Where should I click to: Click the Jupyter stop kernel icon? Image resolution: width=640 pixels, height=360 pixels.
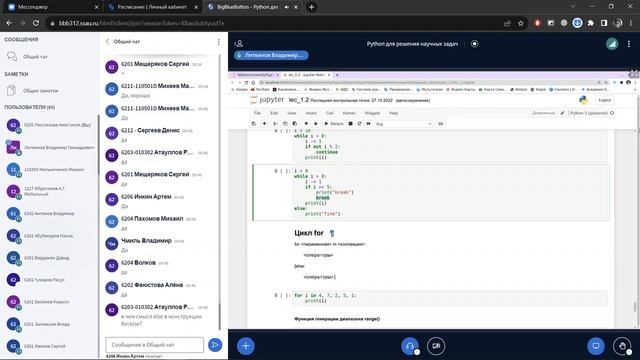click(x=350, y=124)
